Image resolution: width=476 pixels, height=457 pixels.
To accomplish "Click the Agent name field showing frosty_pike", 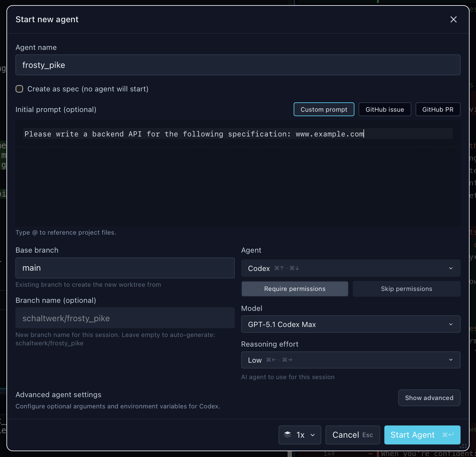I will 238,65.
